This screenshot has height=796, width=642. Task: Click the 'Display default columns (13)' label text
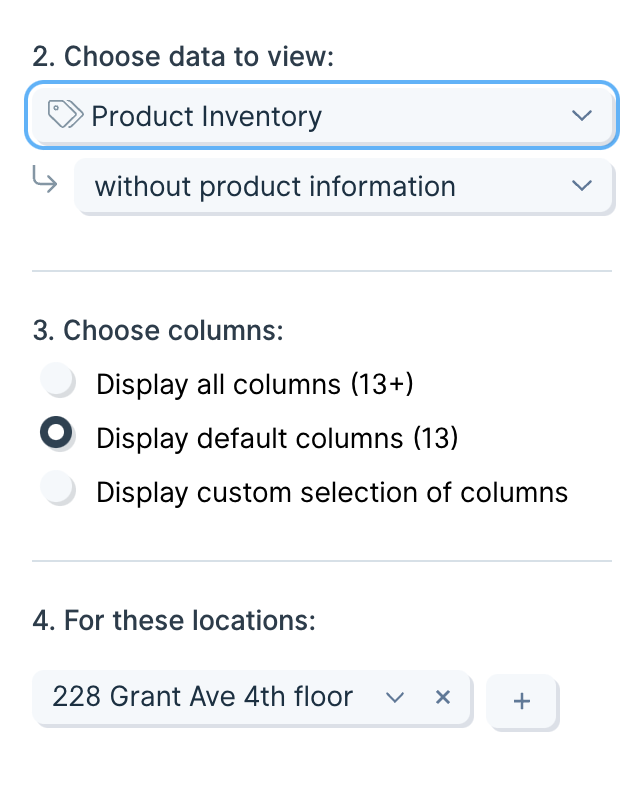tap(277, 438)
